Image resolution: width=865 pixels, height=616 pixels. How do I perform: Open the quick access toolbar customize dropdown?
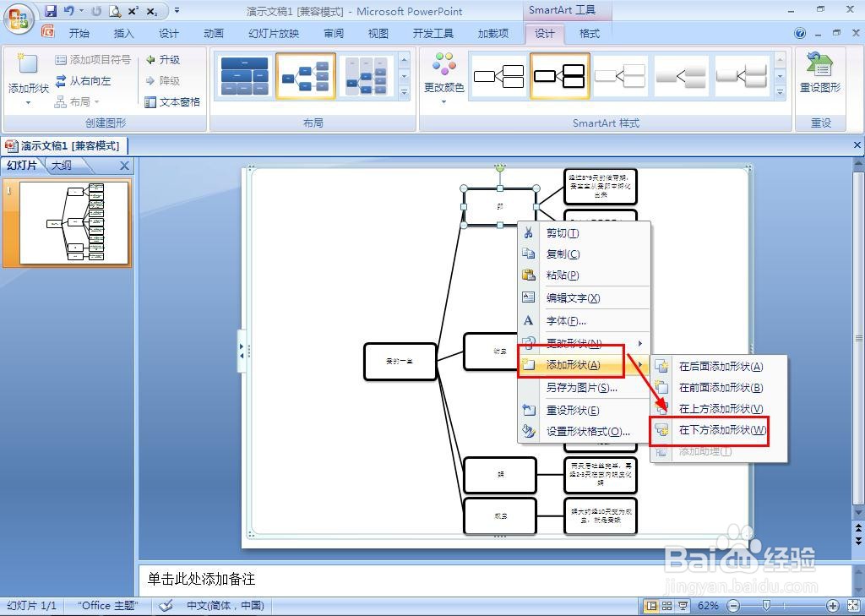[x=177, y=10]
